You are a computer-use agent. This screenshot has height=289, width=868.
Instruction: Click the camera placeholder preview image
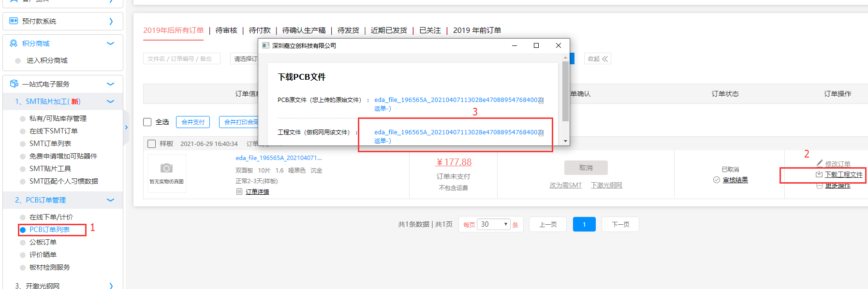point(166,168)
